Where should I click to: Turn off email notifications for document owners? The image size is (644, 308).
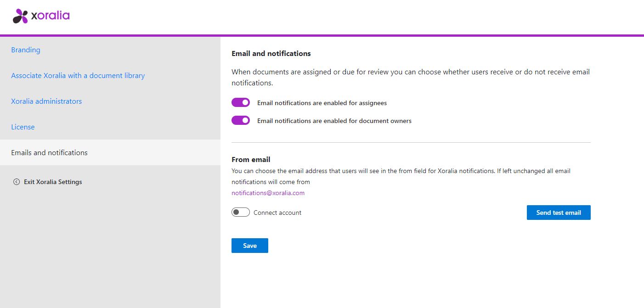coord(241,120)
